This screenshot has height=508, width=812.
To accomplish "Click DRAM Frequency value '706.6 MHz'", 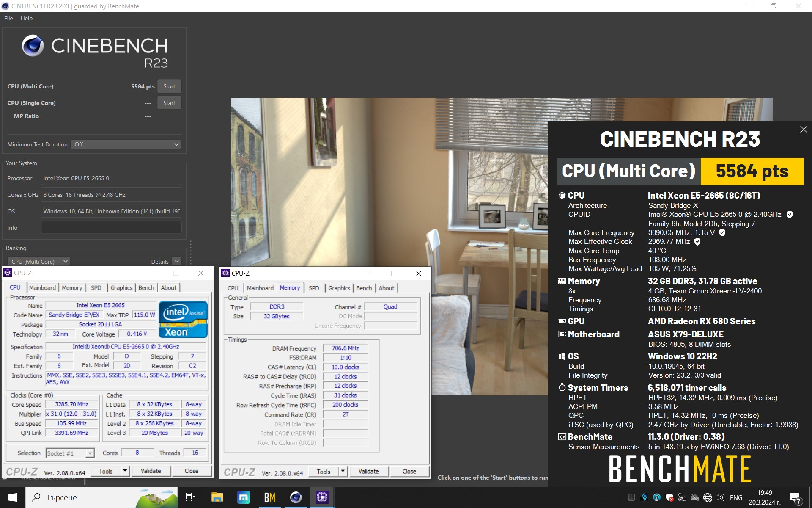I will pyautogui.click(x=345, y=348).
